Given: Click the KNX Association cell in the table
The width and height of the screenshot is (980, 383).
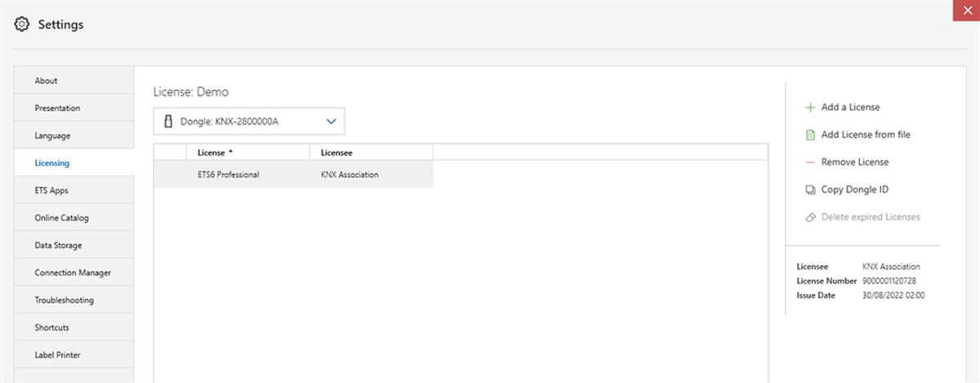Looking at the screenshot, I should tap(372, 174).
